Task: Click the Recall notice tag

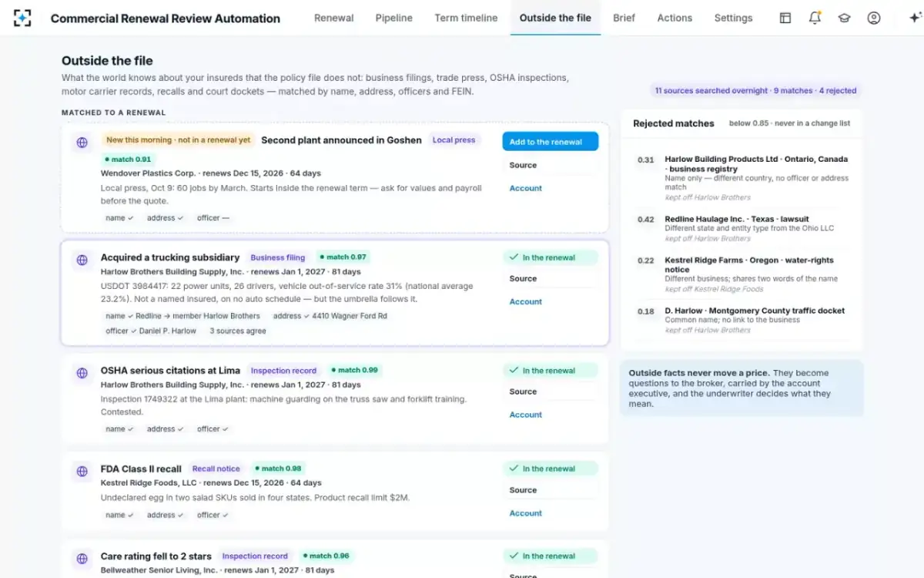Action: click(216, 469)
